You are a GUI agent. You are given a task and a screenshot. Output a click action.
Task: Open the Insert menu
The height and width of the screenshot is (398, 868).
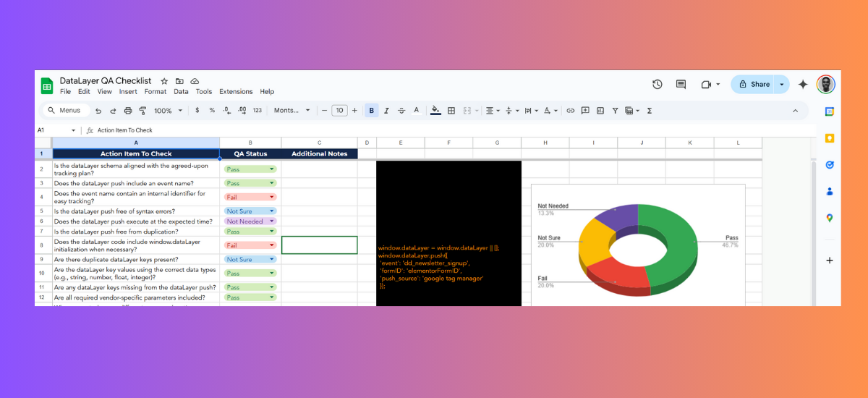pos(128,92)
